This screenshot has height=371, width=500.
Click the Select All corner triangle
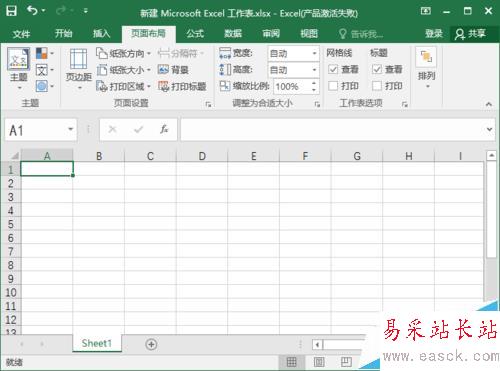[x=14, y=156]
